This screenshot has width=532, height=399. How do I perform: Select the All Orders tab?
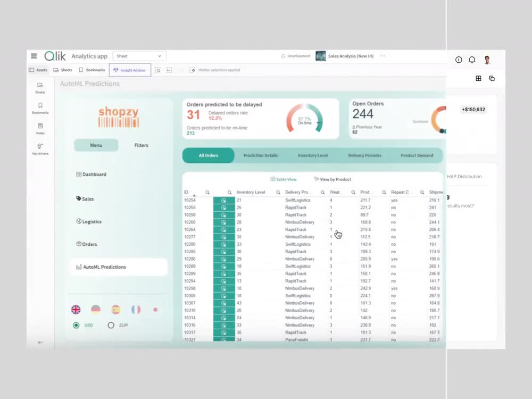tap(209, 155)
